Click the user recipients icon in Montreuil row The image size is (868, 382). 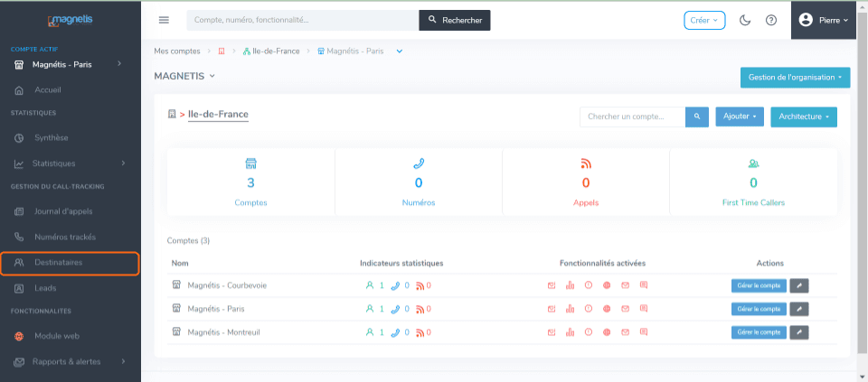point(370,332)
